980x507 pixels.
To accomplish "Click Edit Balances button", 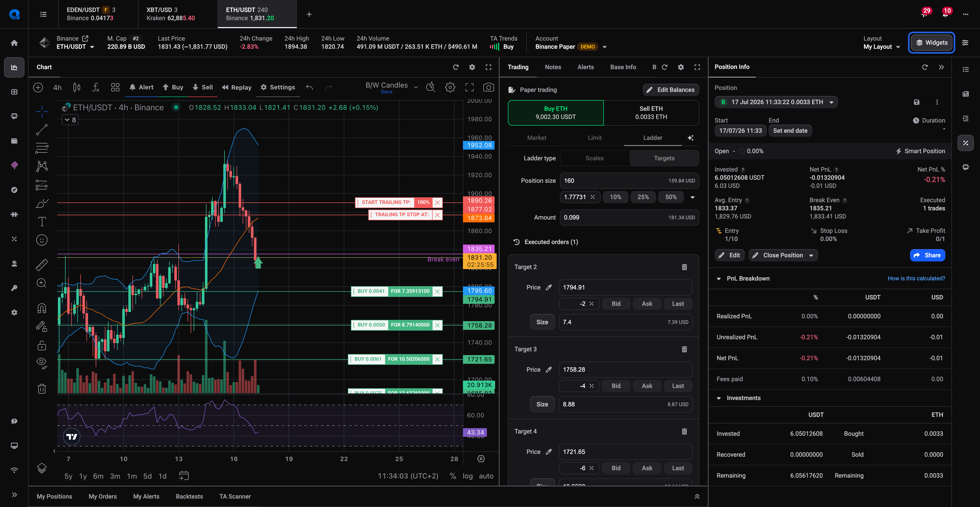I will click(x=671, y=90).
